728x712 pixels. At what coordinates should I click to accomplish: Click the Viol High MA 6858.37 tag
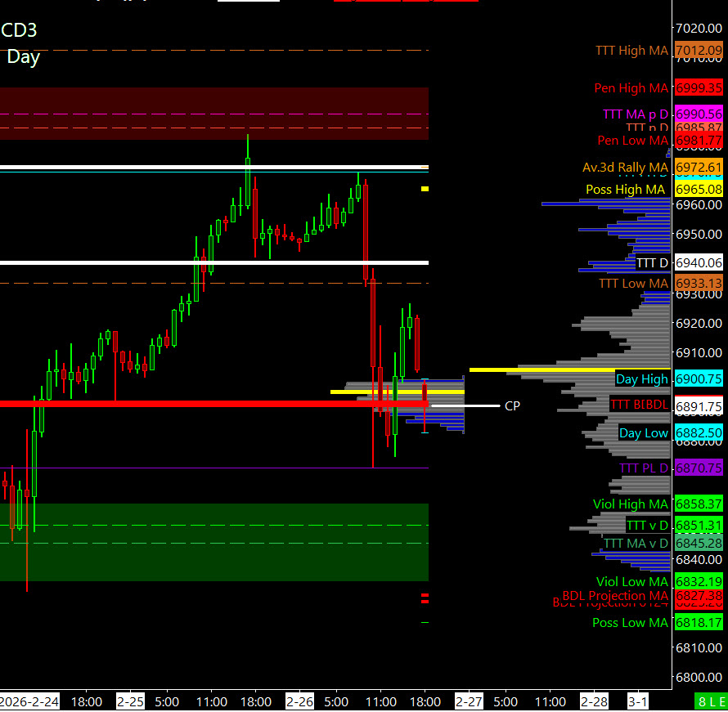(x=699, y=504)
